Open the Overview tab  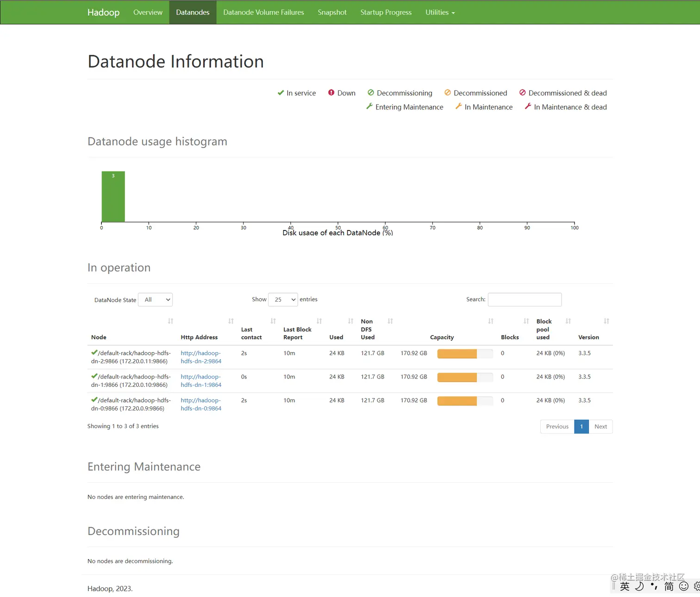(148, 12)
